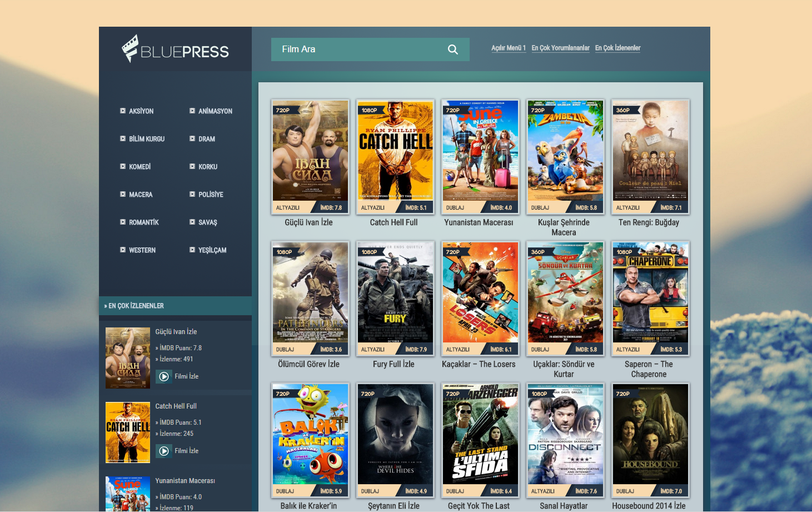Screen dimensions: 812x512
Task: Click The Chaperone movie poster
Action: [650, 292]
